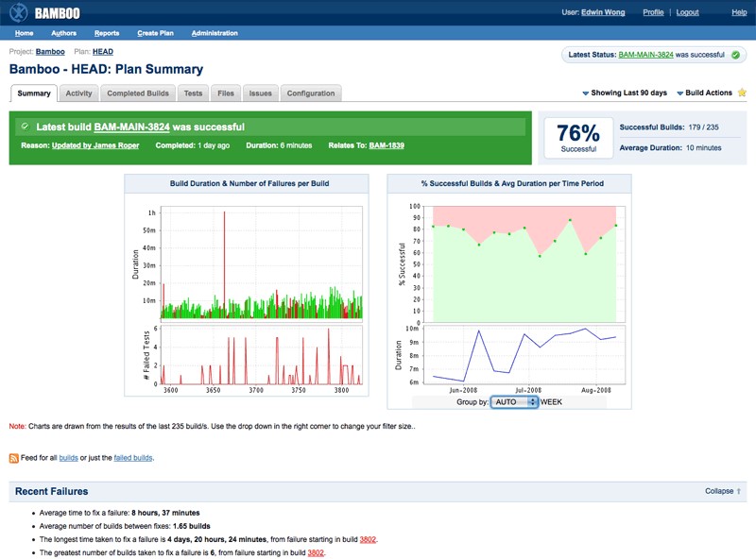This screenshot has height=559, width=756.
Task: Open the Updated by James Roper link
Action: click(94, 145)
